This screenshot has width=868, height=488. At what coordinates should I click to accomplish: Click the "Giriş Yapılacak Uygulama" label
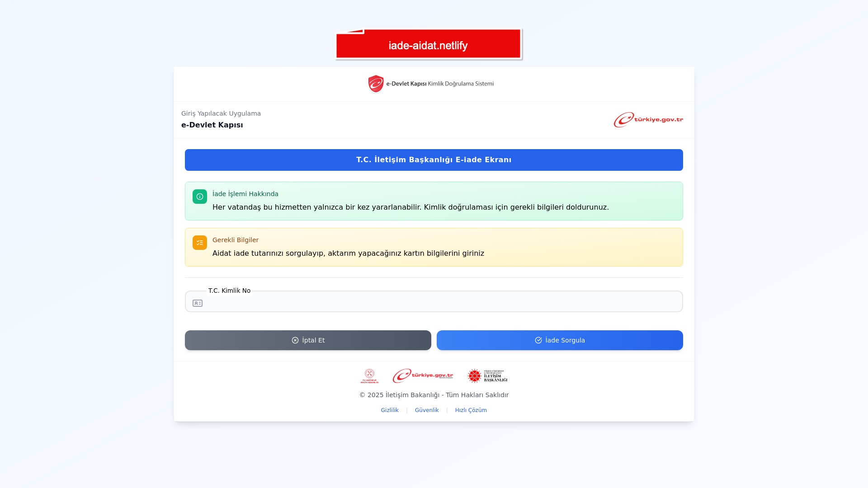point(221,113)
